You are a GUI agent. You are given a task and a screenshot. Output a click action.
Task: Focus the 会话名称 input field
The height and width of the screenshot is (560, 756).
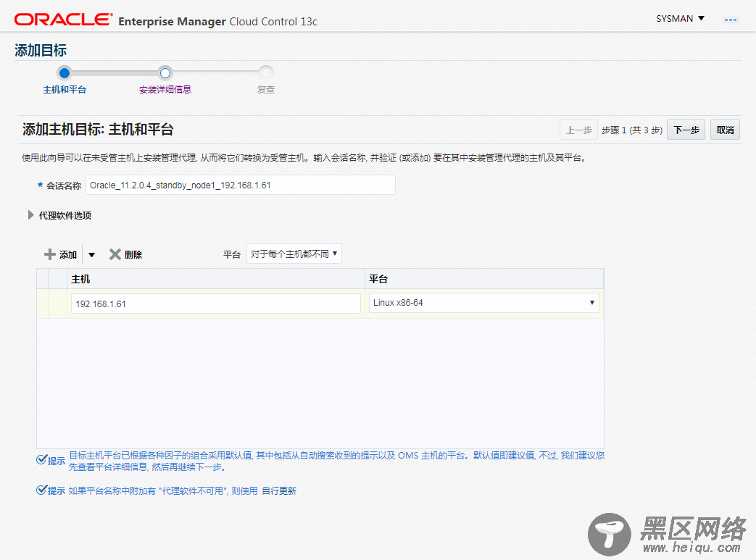tap(241, 185)
